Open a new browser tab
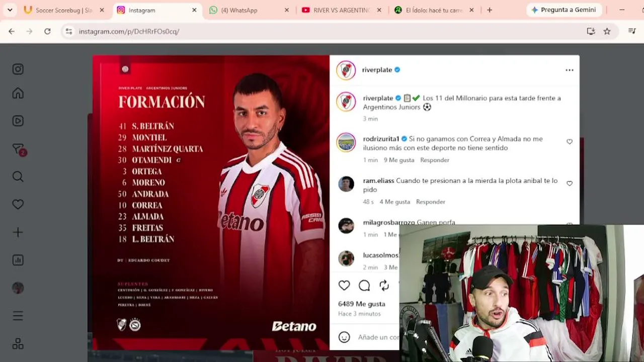 [x=490, y=10]
